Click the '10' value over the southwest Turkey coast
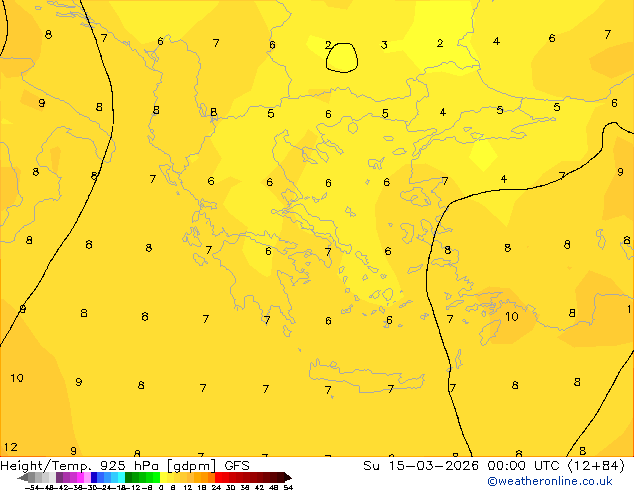 (x=512, y=316)
